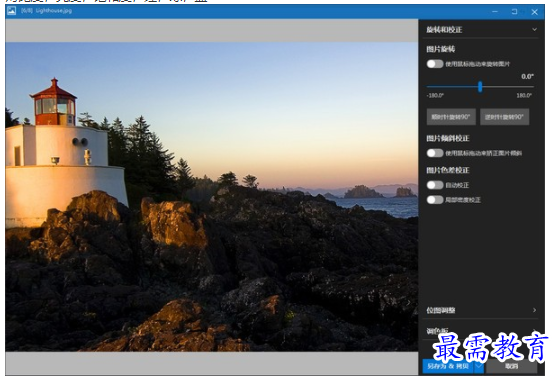Close the image editor window
This screenshot has width=557, height=379.
coord(534,12)
